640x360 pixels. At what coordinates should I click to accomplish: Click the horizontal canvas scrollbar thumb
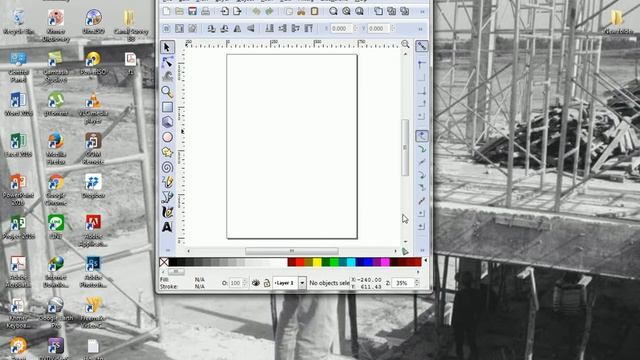pos(292,251)
